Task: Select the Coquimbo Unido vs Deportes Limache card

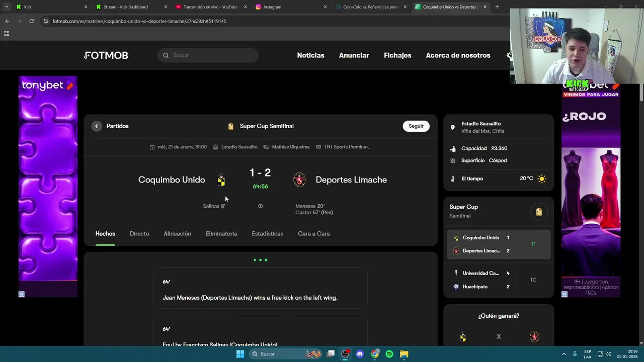Action: pyautogui.click(x=499, y=244)
